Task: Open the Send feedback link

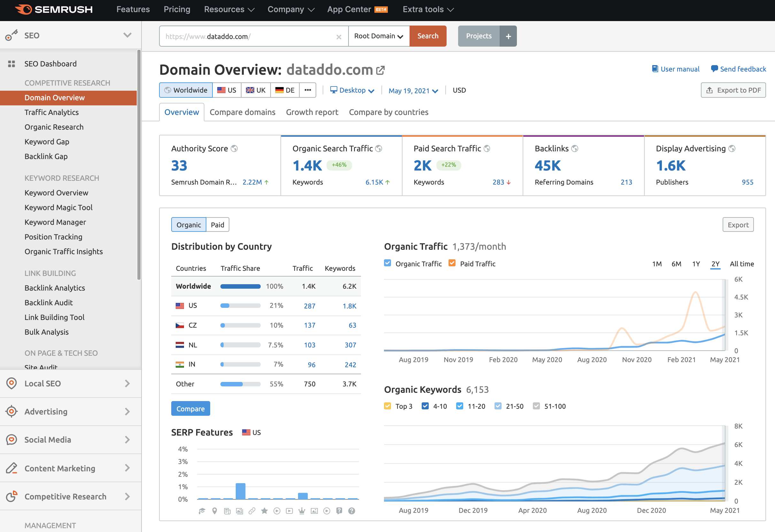Action: [x=738, y=69]
